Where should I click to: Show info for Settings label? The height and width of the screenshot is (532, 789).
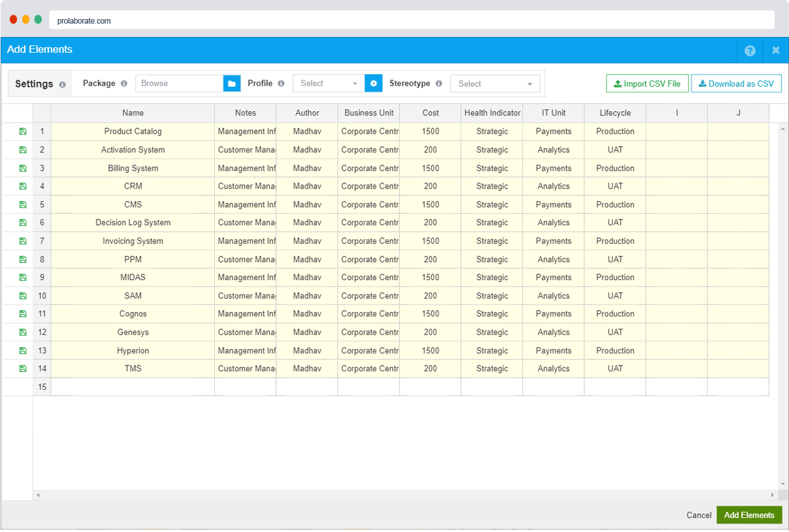point(63,84)
